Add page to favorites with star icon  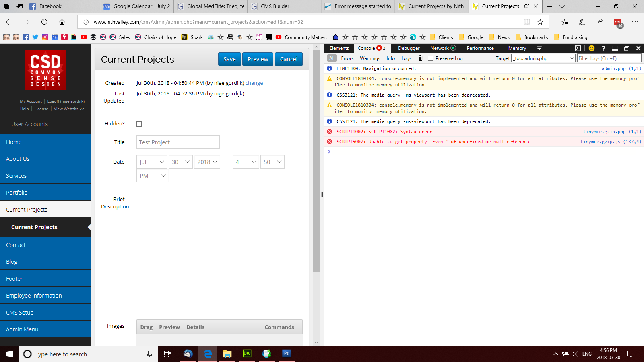click(540, 22)
